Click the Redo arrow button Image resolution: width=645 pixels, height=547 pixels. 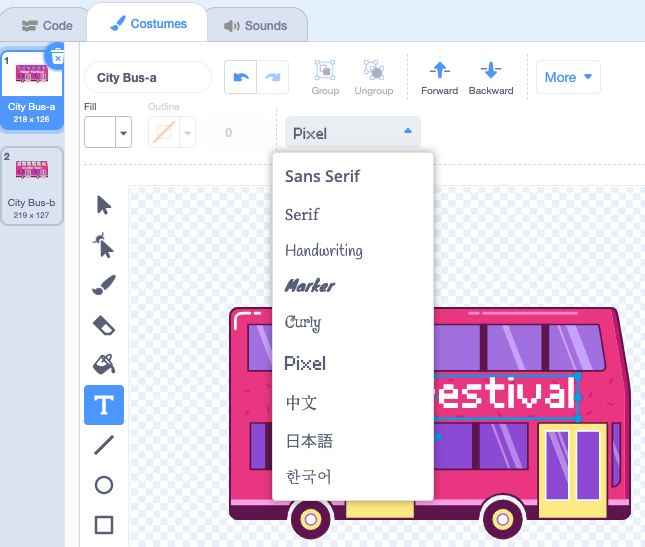click(x=272, y=77)
